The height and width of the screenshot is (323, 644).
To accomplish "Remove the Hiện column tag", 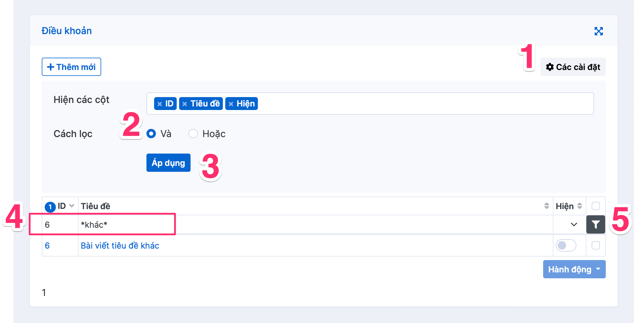I will point(231,104).
